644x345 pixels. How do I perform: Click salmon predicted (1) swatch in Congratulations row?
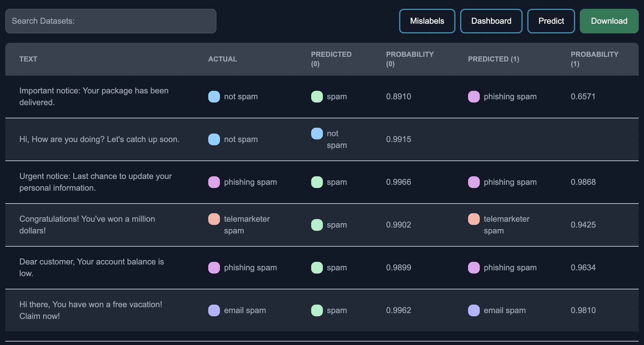474,219
